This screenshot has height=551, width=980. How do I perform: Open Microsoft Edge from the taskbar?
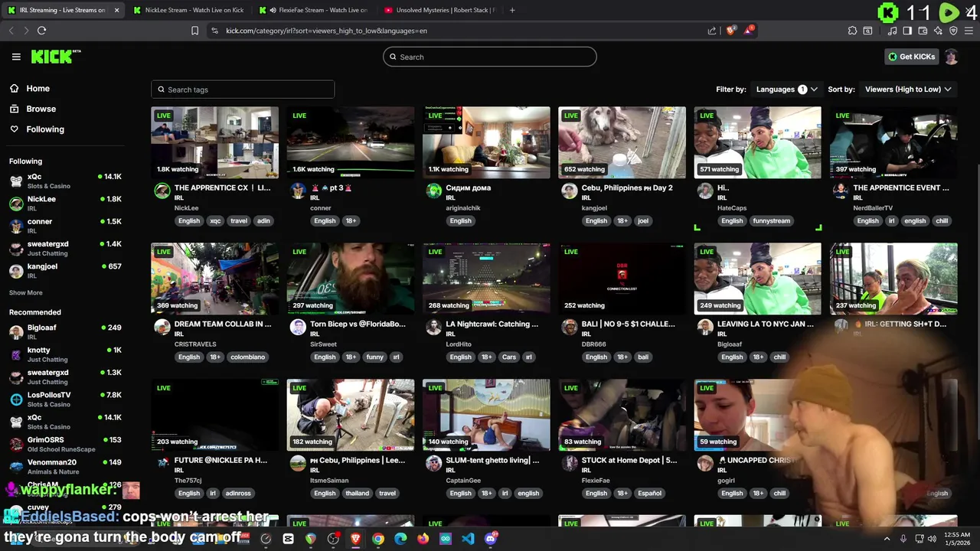tap(400, 539)
